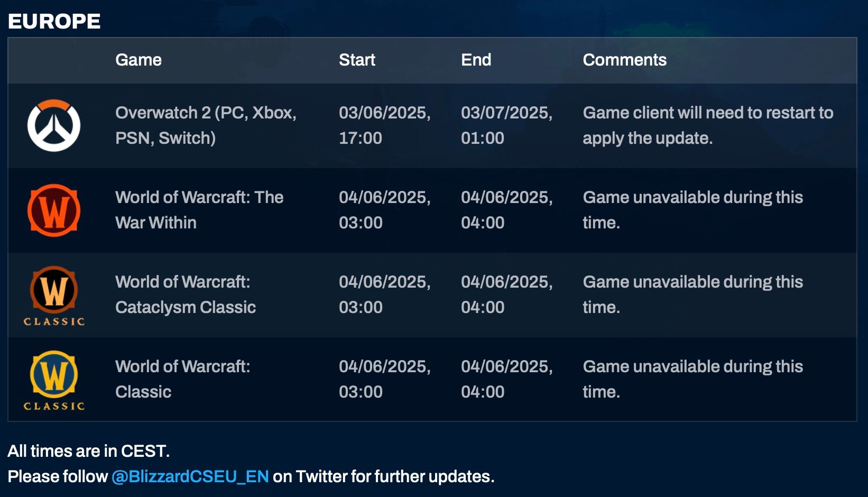Click the World of Warcraft red logo icon

pyautogui.click(x=54, y=210)
